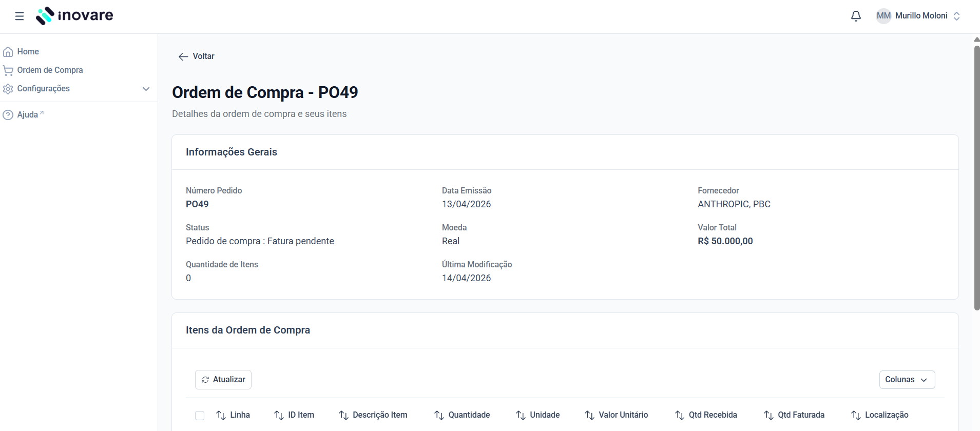Click the Ajuda question mark icon
Viewport: 980px width, 431px height.
[8, 115]
